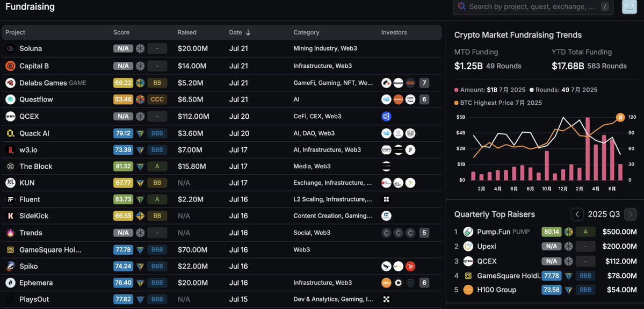Click the Ephemera logo icon

coord(10,283)
